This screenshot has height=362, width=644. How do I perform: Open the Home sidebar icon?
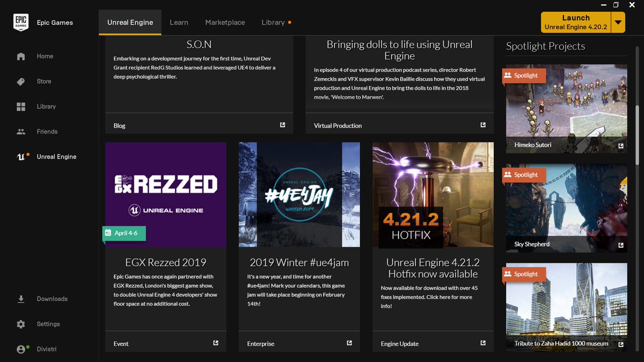pyautogui.click(x=21, y=56)
